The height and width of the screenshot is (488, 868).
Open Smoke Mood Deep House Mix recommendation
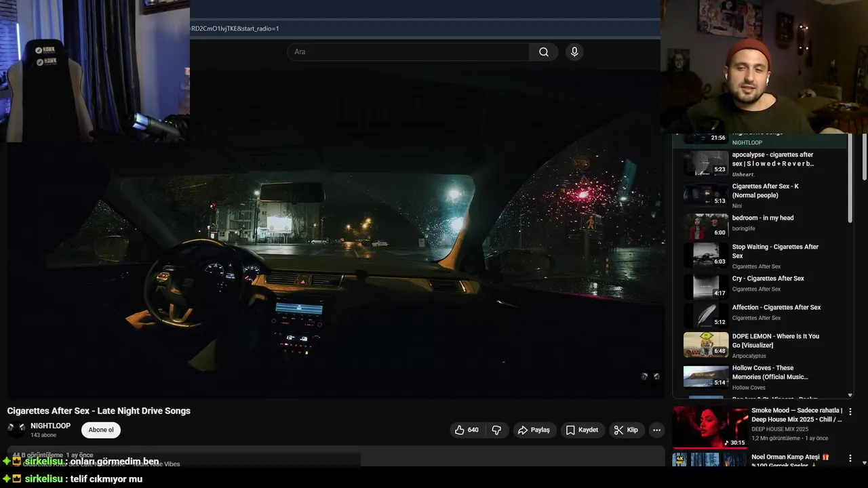[797, 415]
